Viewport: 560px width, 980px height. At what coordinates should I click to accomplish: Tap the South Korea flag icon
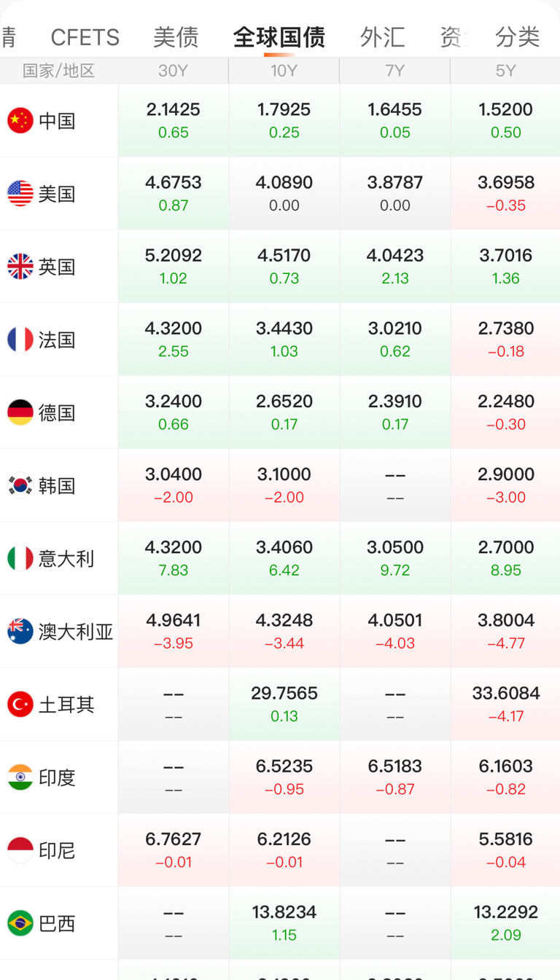(x=20, y=485)
